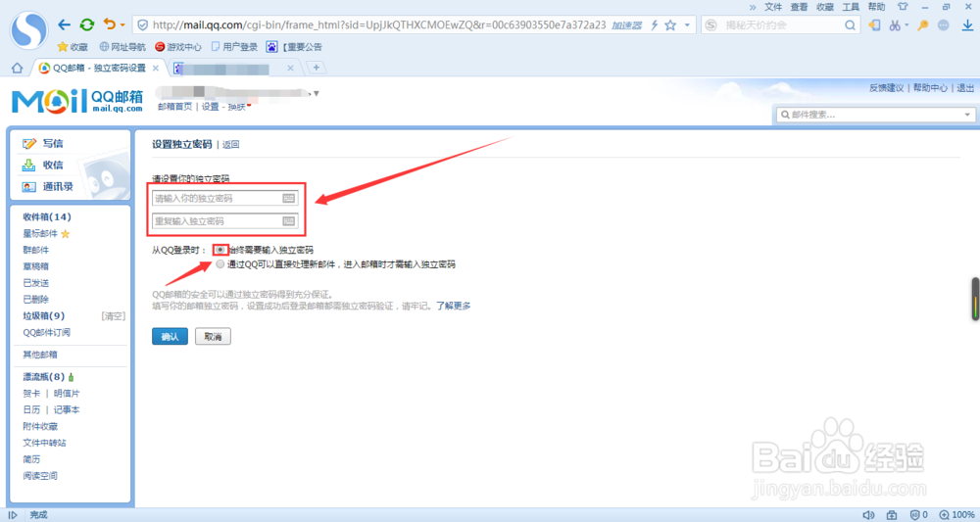This screenshot has height=522, width=980.
Task: Click the lightning speed icon in address bar
Action: pyautogui.click(x=654, y=25)
